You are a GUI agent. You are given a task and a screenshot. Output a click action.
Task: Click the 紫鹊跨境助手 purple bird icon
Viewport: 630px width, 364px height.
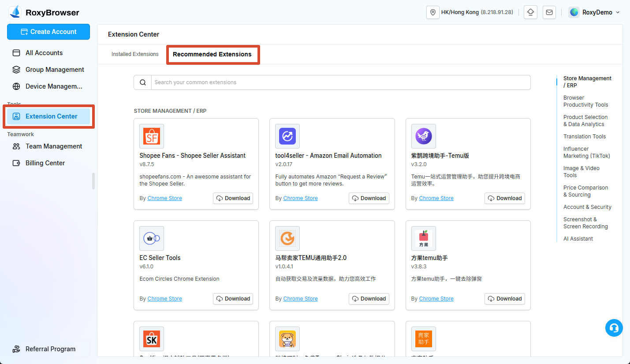423,136
